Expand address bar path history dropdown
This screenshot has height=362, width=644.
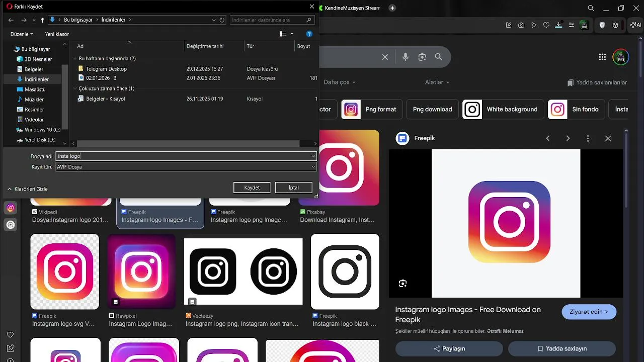[214, 20]
